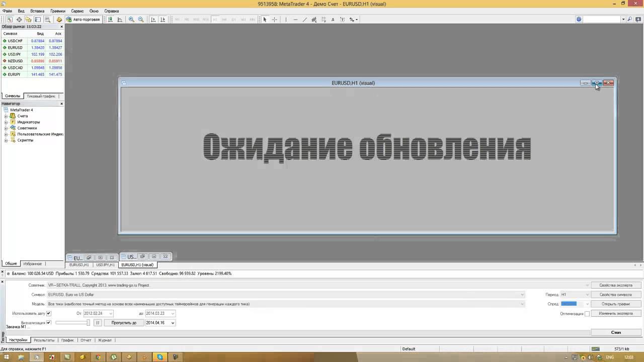Select the crosshair tool

(275, 20)
